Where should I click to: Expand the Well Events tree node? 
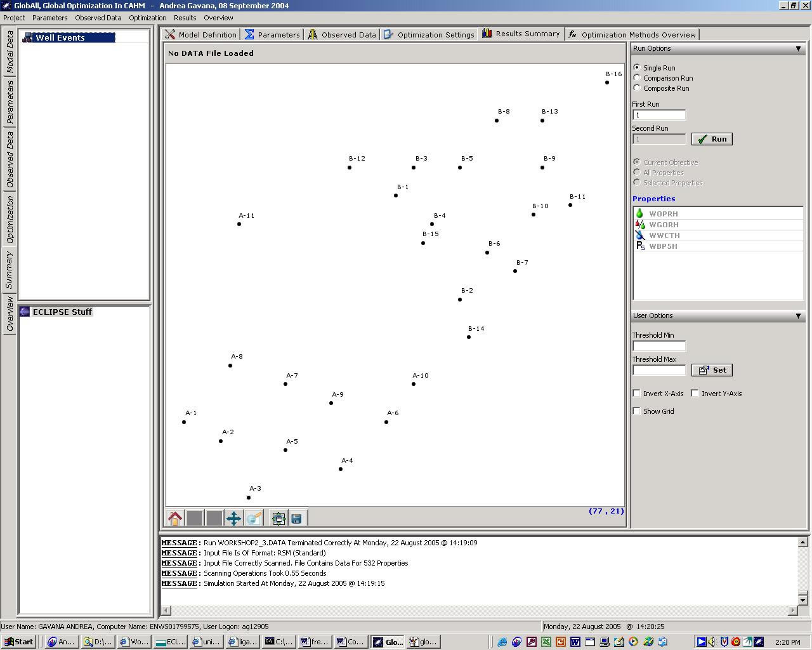click(x=28, y=38)
